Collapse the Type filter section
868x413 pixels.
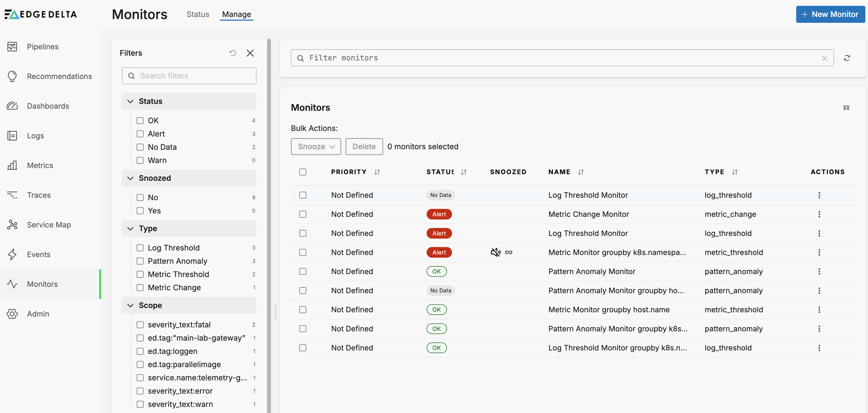[x=130, y=229]
